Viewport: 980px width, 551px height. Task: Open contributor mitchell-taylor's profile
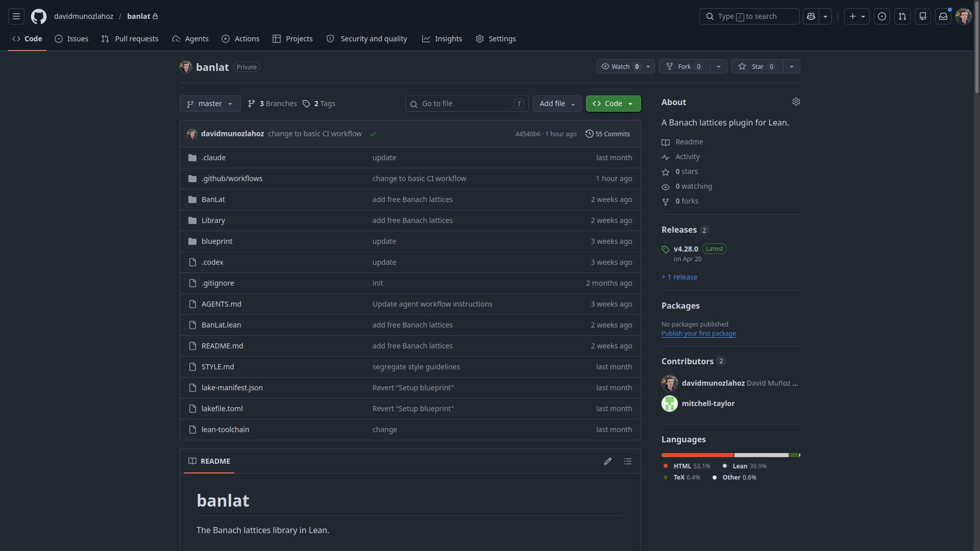(708, 404)
